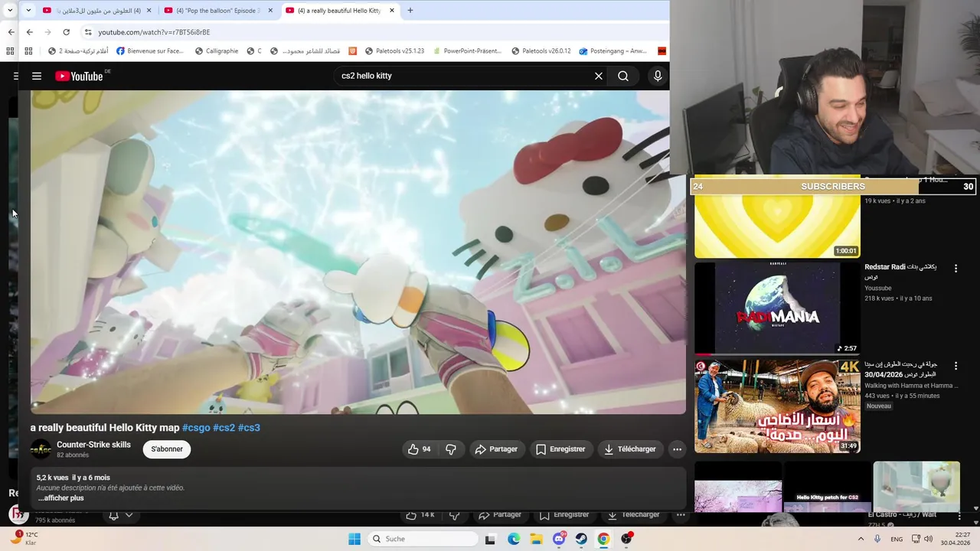The width and height of the screenshot is (980, 551).
Task: Like the video showing 94 likes
Action: tap(419, 449)
